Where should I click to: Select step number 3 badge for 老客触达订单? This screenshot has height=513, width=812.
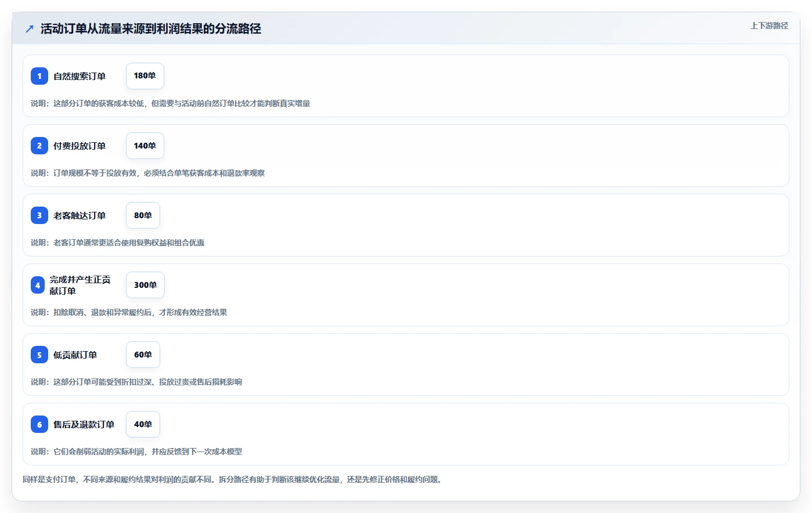tap(39, 215)
